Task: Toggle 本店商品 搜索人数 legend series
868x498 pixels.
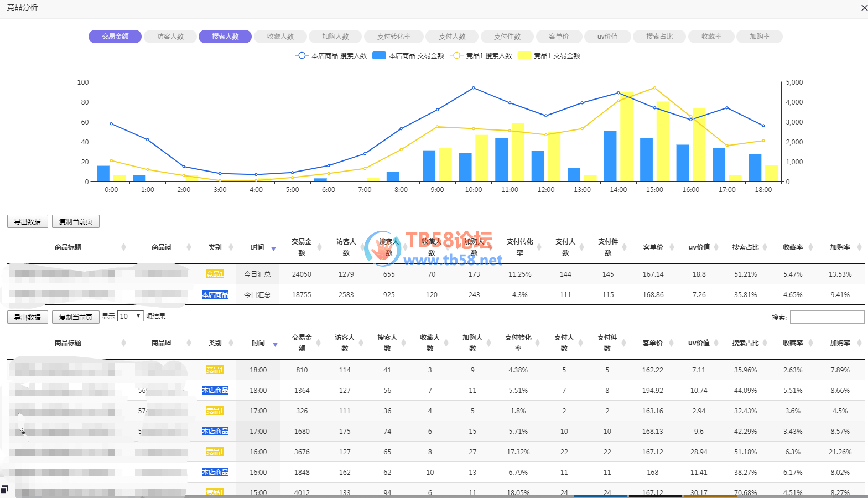Action: tap(331, 55)
